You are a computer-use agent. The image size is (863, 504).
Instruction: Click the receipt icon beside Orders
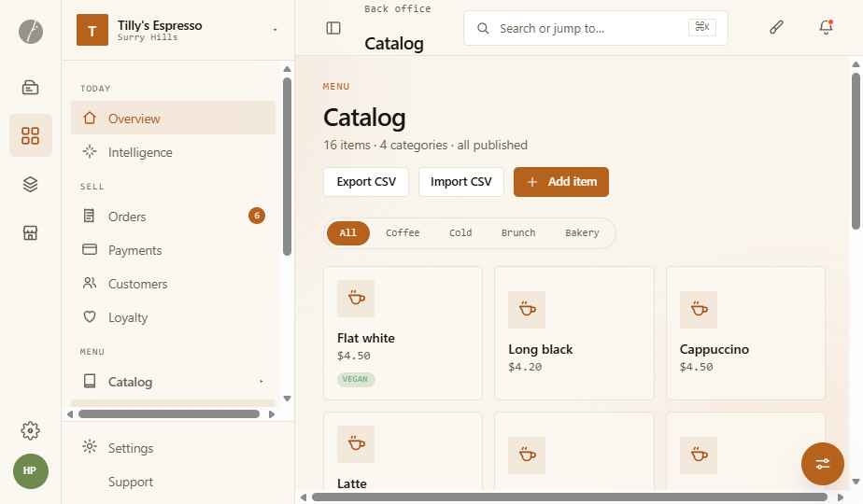tap(89, 216)
